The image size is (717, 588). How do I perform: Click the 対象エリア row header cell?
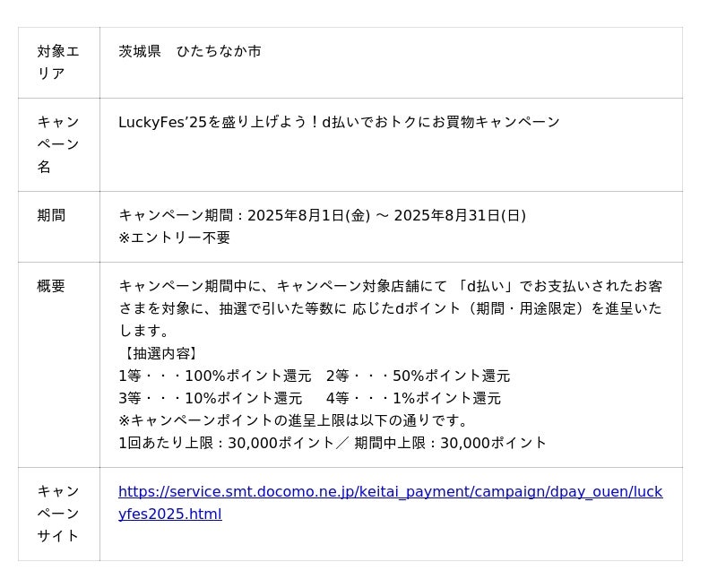[x=58, y=63]
